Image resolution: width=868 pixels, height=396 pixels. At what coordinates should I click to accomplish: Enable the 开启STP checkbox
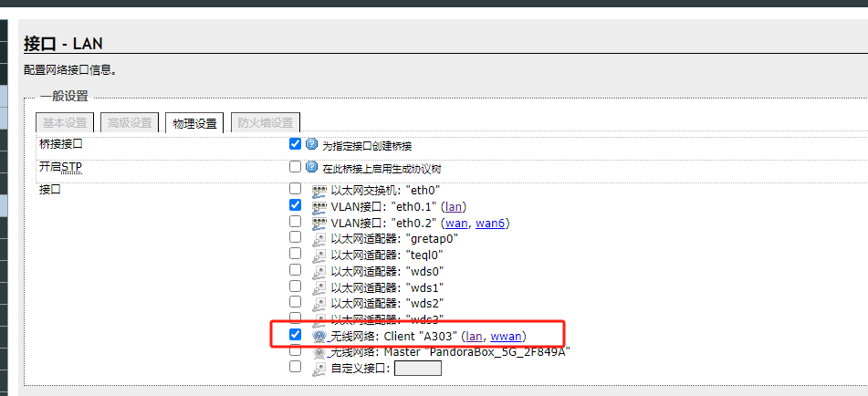pyautogui.click(x=295, y=167)
